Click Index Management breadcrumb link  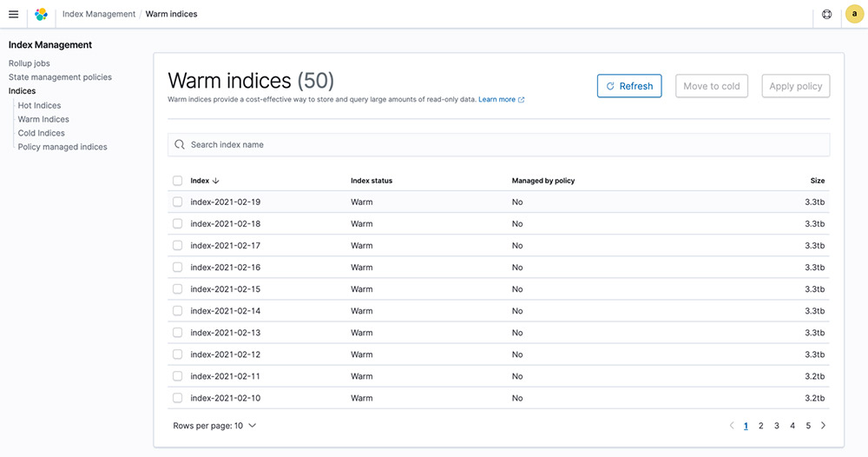99,14
